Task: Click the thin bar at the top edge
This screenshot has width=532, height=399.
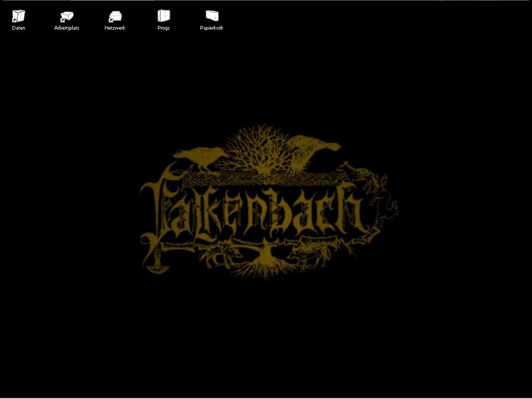Action: [266, 1]
